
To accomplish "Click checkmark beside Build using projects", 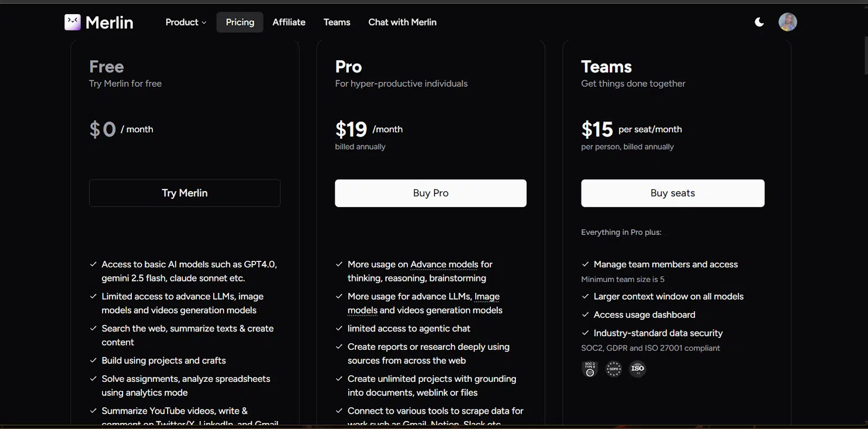I will pos(93,361).
